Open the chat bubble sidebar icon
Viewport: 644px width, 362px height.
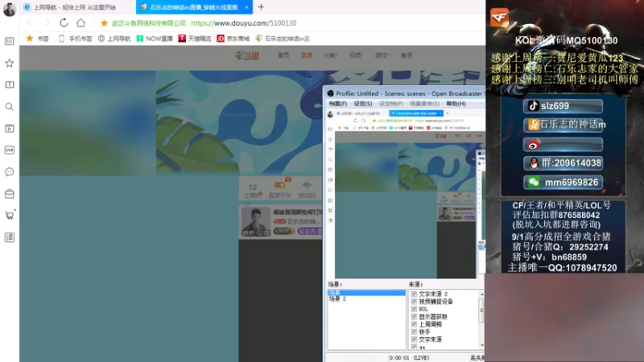[x=10, y=172]
